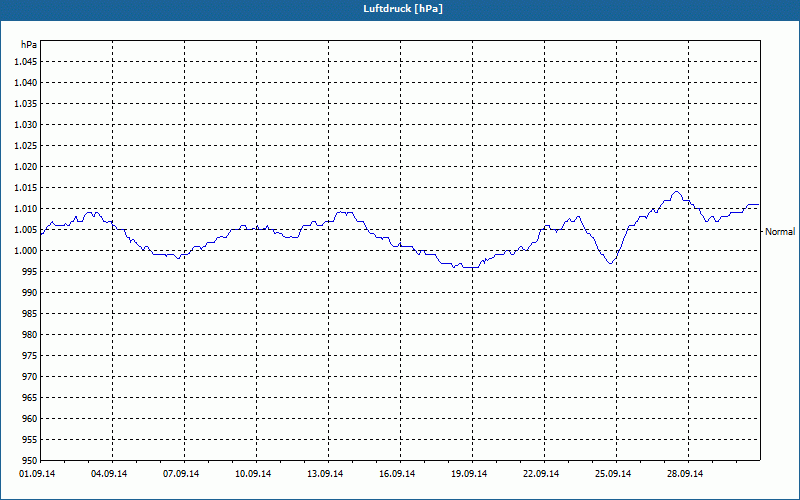
Task: Click the 1.000 y-axis label
Action: [x=26, y=251]
